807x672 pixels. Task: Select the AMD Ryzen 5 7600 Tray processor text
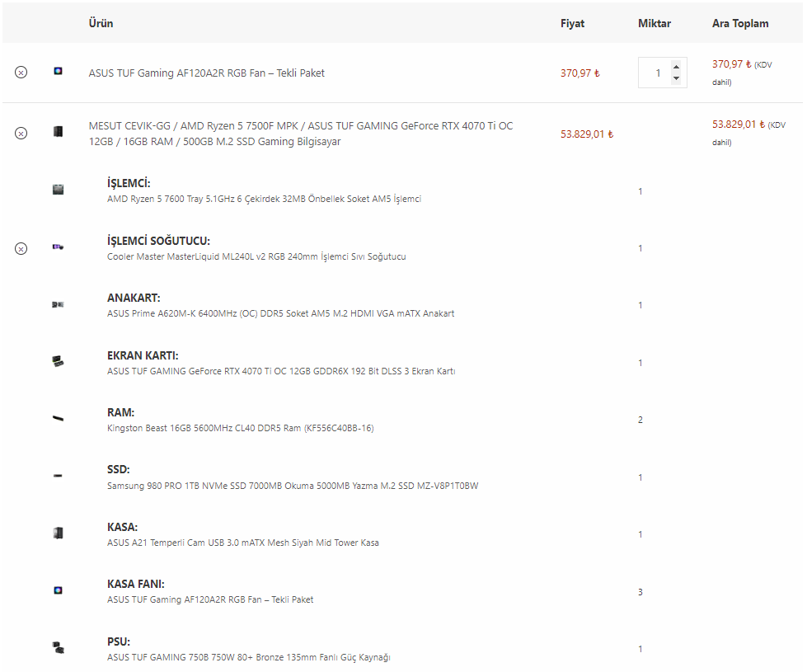[x=264, y=199]
